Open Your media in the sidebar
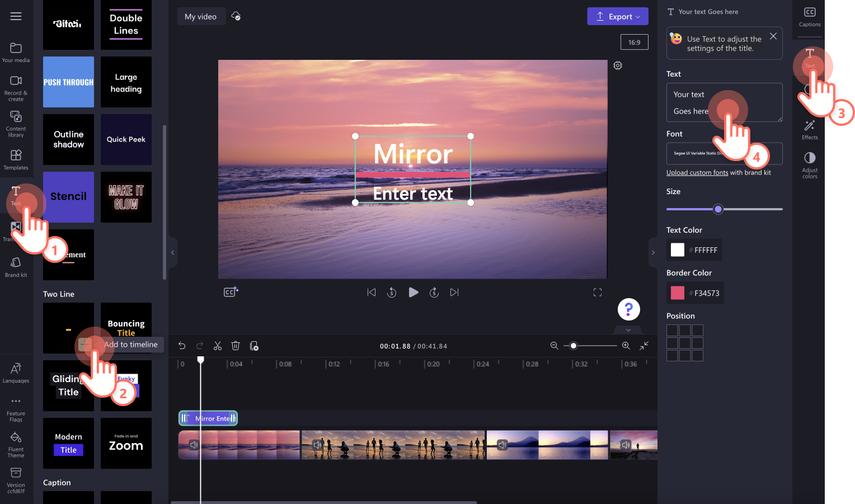 (16, 53)
